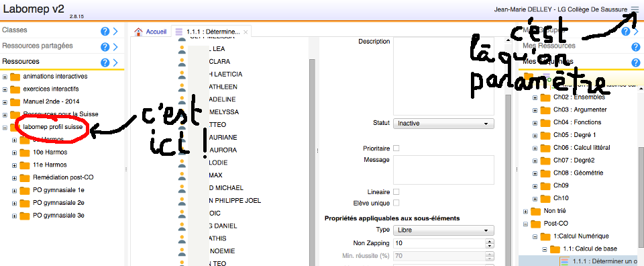Tick the Lineaire checkbox
The width and height of the screenshot is (644, 266).
[396, 191]
